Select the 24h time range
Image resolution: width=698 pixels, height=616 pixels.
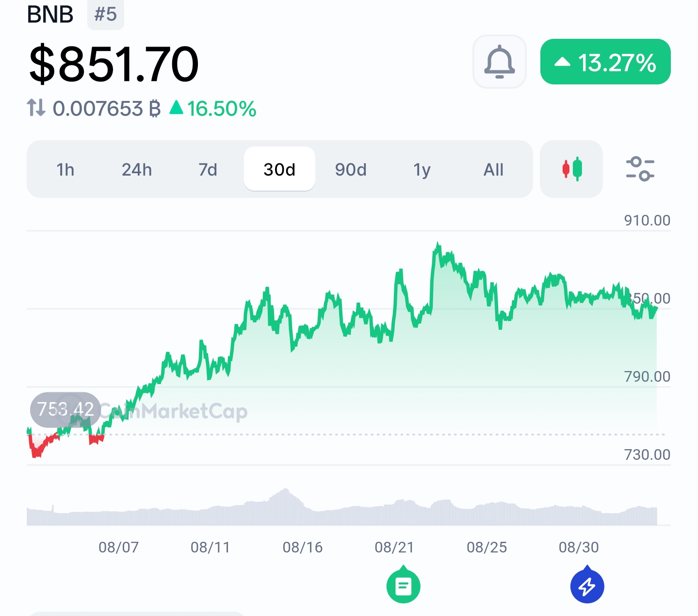pos(137,169)
